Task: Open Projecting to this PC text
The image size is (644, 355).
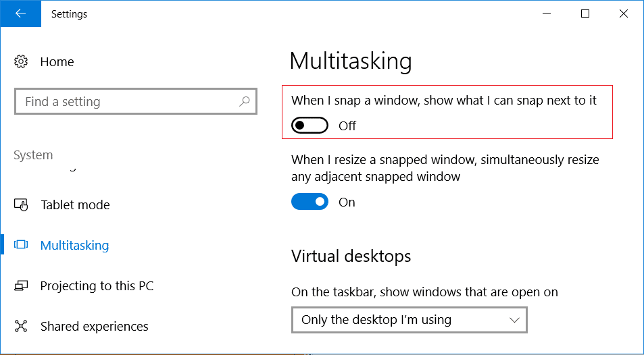Action: click(97, 285)
